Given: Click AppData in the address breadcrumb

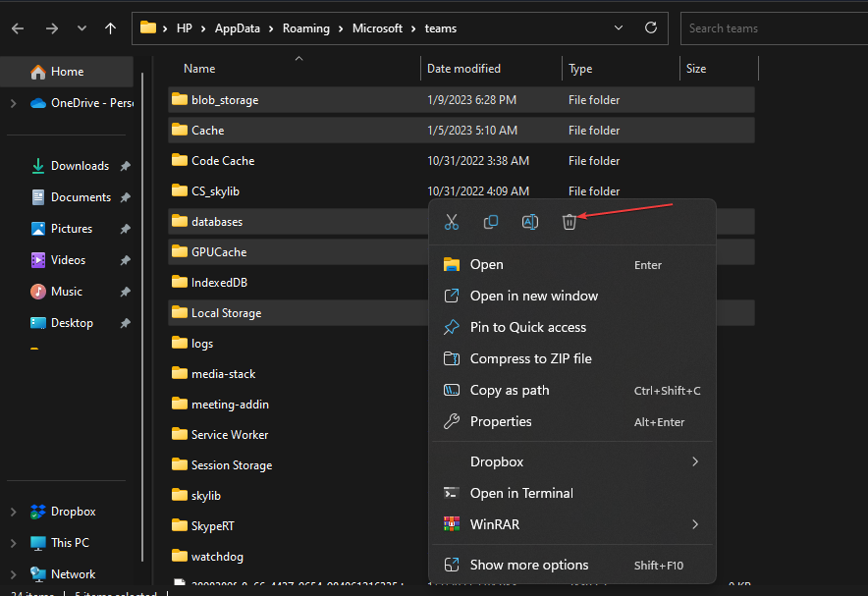Looking at the screenshot, I should [x=238, y=28].
